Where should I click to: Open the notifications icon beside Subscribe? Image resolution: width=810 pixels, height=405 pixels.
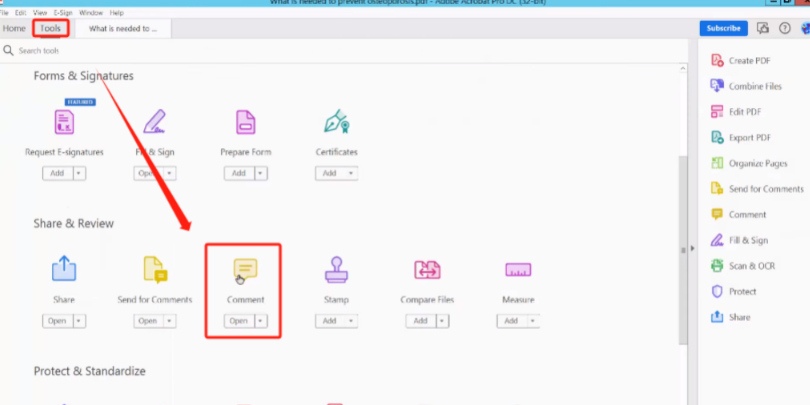pyautogui.click(x=763, y=28)
